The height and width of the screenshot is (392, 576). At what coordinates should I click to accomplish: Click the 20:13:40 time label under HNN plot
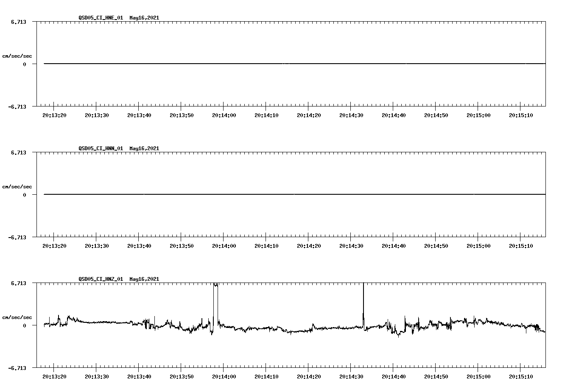(x=139, y=246)
